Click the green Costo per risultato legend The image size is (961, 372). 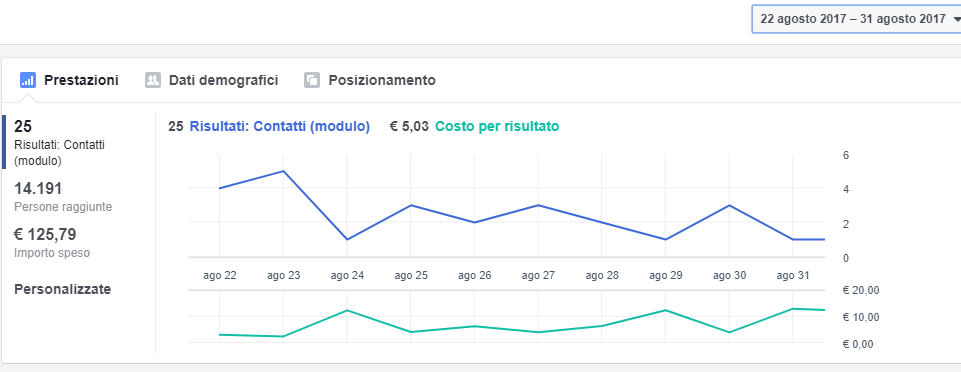497,126
